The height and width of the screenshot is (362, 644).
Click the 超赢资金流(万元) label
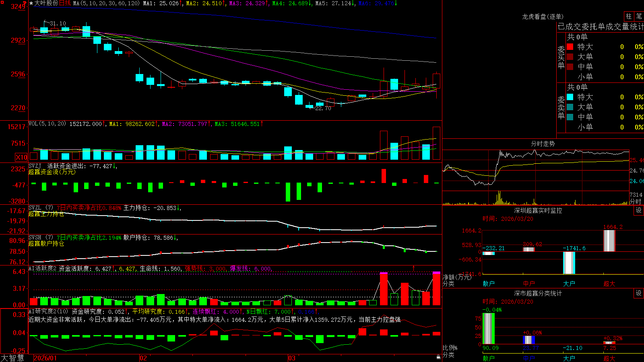pos(52,172)
